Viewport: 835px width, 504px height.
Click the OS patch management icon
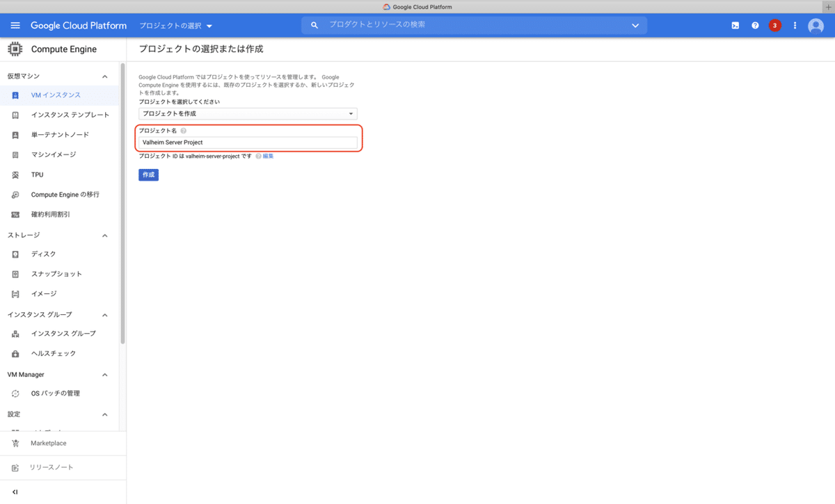(15, 393)
